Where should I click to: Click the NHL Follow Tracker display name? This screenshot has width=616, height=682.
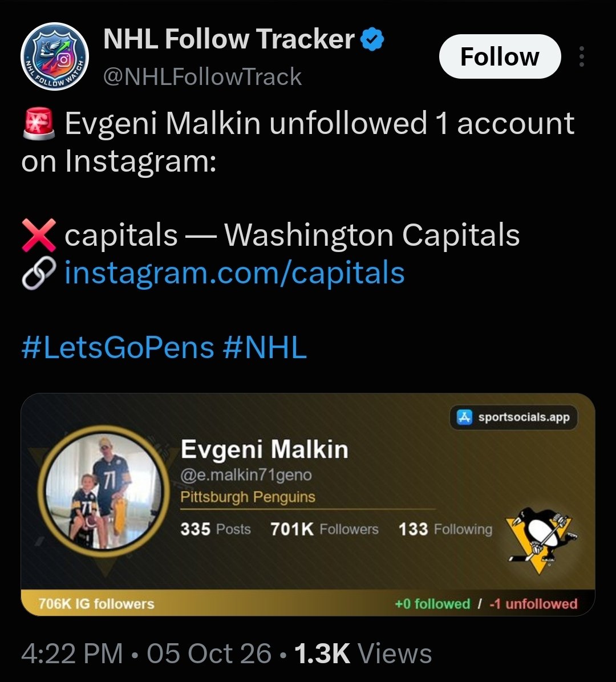(x=229, y=39)
